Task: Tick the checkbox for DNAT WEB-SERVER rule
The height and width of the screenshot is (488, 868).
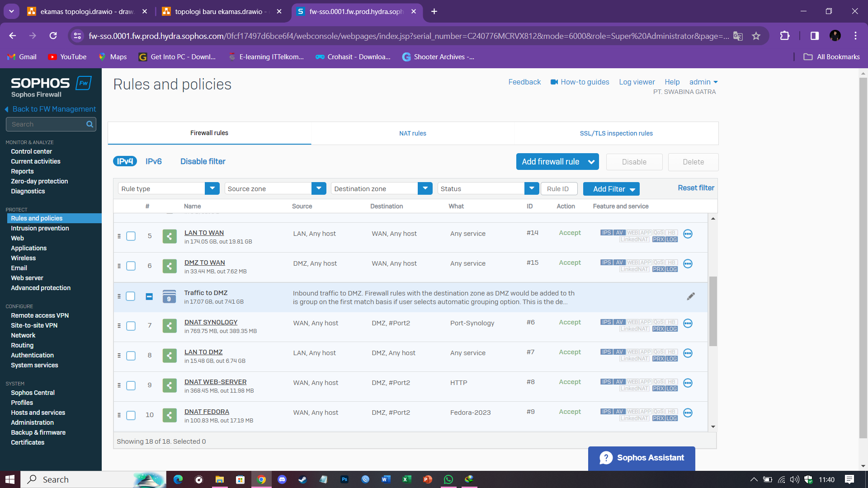Action: 131,385
